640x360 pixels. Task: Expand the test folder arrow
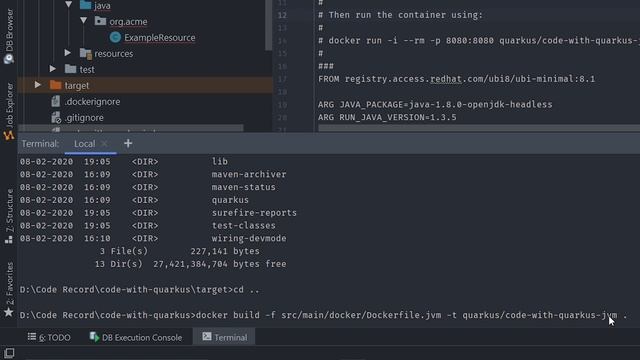(x=53, y=69)
